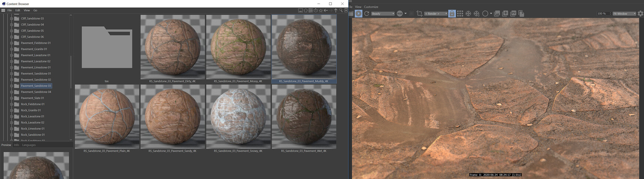Image resolution: width=644 pixels, height=179 pixels.
Task: Send render to Picture Viewer (PV)
Action: point(513,14)
